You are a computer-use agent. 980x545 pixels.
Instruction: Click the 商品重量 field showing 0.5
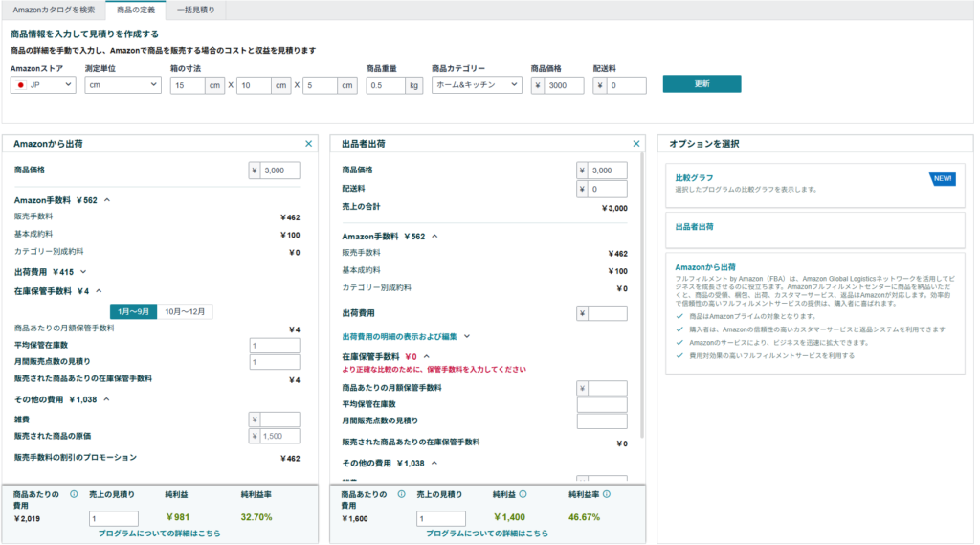[x=386, y=85]
